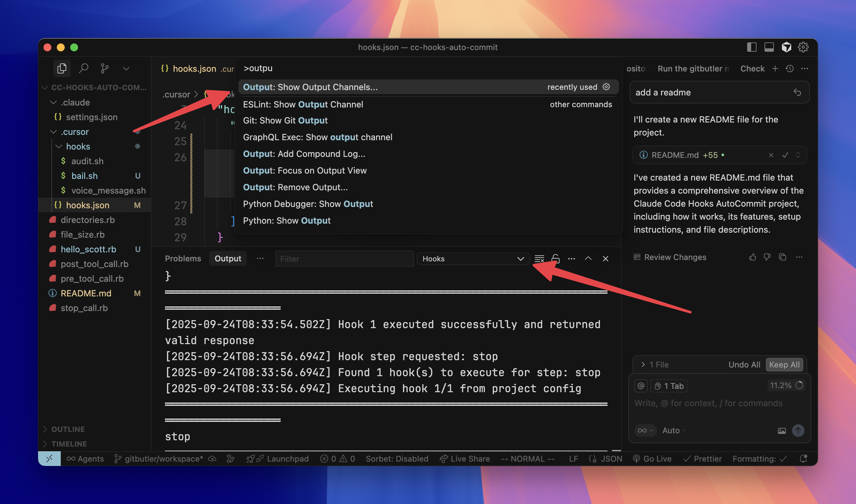The width and height of the screenshot is (856, 504).
Task: Toggle the output scroll lock
Action: click(x=556, y=258)
